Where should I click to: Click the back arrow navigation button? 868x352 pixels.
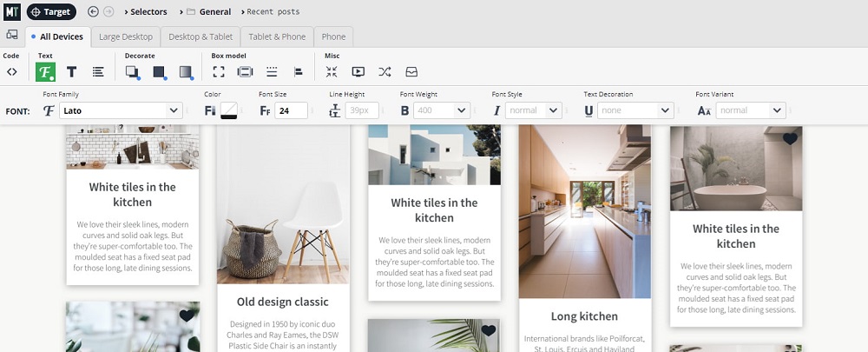[93, 11]
